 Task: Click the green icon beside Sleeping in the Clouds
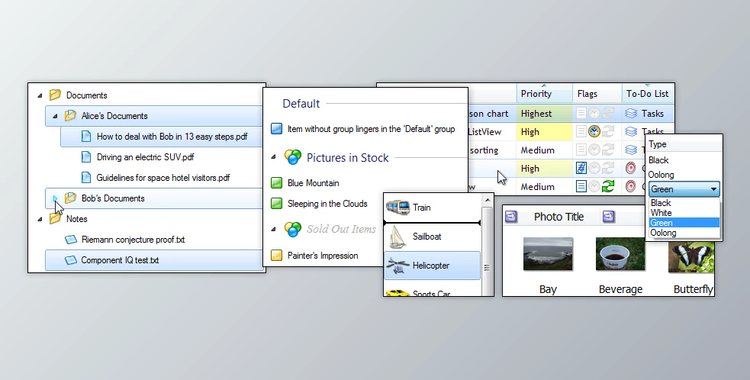[276, 203]
